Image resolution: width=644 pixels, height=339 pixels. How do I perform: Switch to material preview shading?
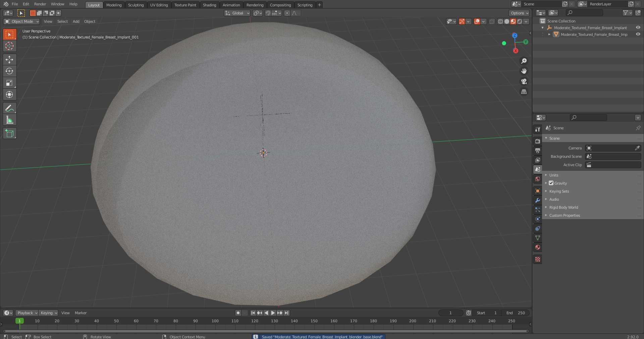coord(513,21)
